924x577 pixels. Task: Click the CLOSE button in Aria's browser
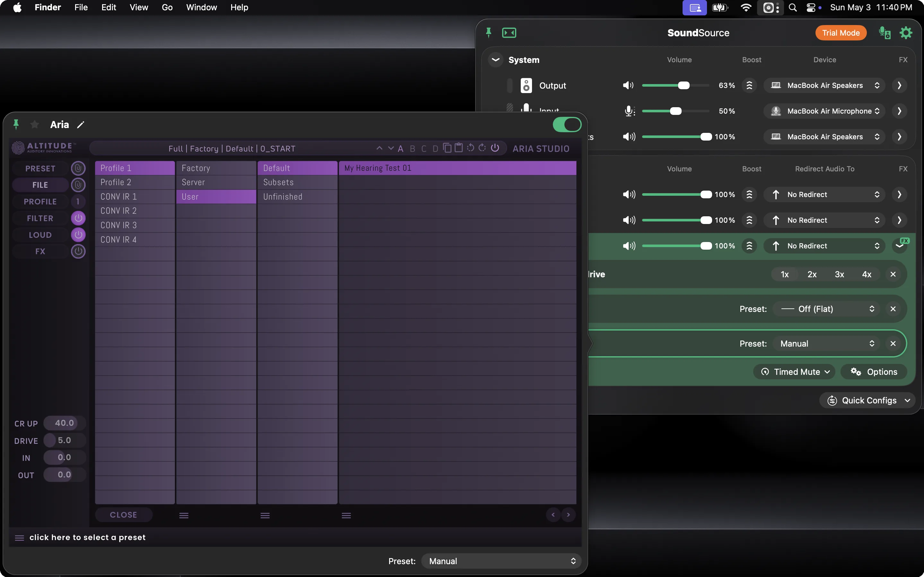(124, 515)
